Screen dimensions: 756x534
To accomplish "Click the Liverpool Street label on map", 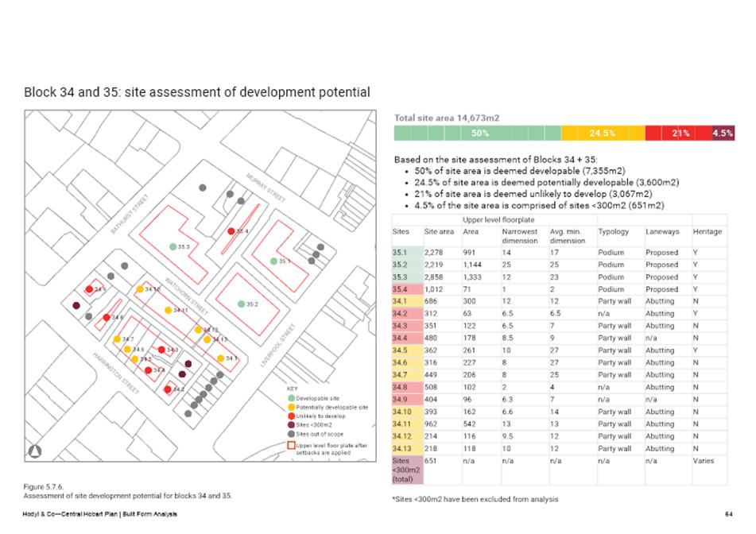I will click(277, 346).
